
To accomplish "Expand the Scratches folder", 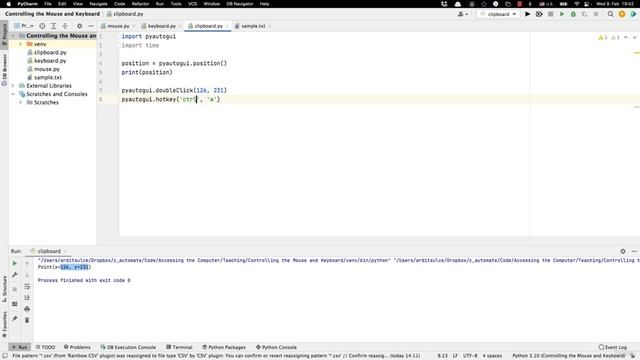I will click(x=20, y=102).
